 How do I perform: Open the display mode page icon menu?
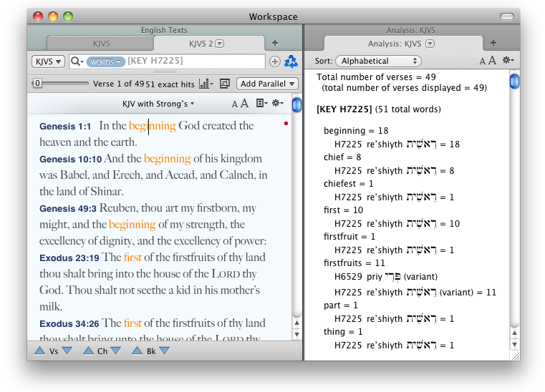click(261, 104)
